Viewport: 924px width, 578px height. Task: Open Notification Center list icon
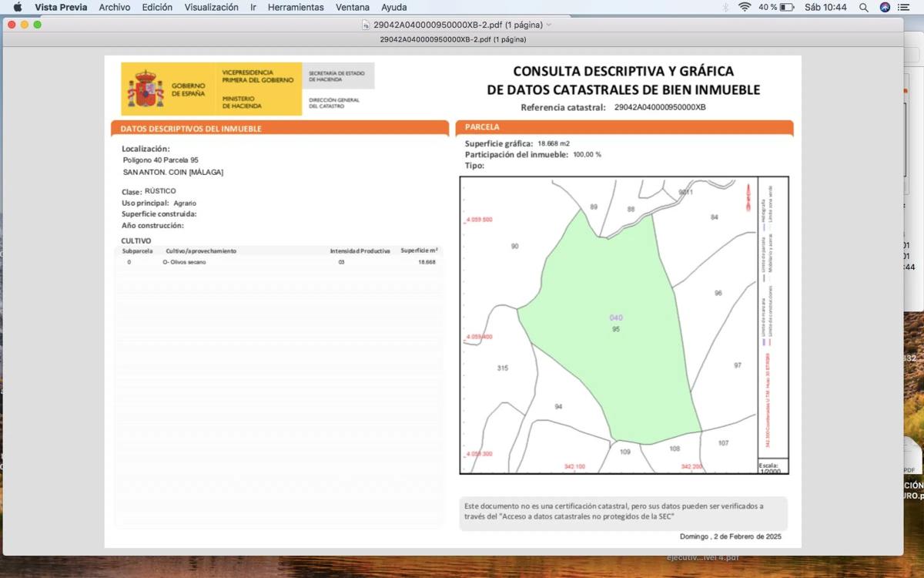pos(904,7)
